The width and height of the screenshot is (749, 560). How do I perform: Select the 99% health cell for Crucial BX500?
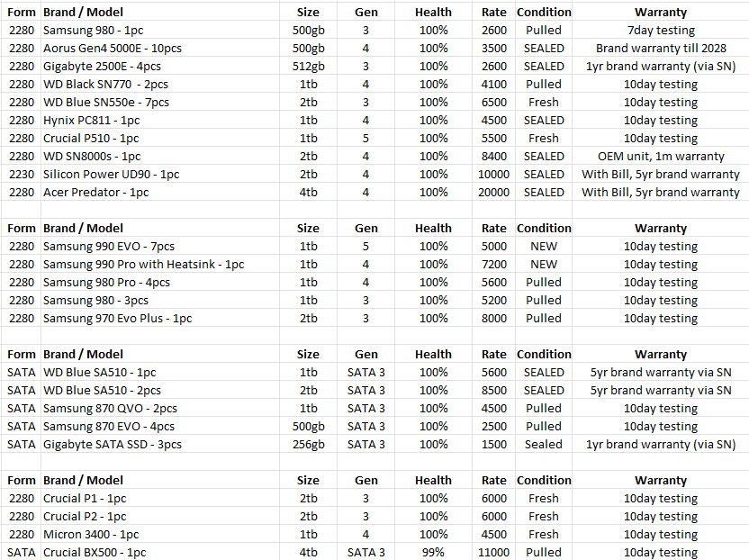[433, 553]
